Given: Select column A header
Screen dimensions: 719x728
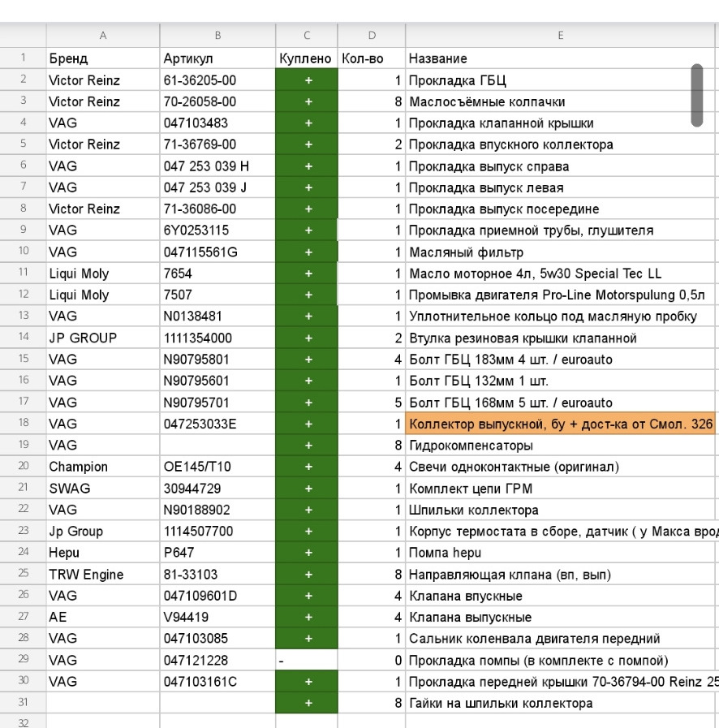Looking at the screenshot, I should 103,35.
